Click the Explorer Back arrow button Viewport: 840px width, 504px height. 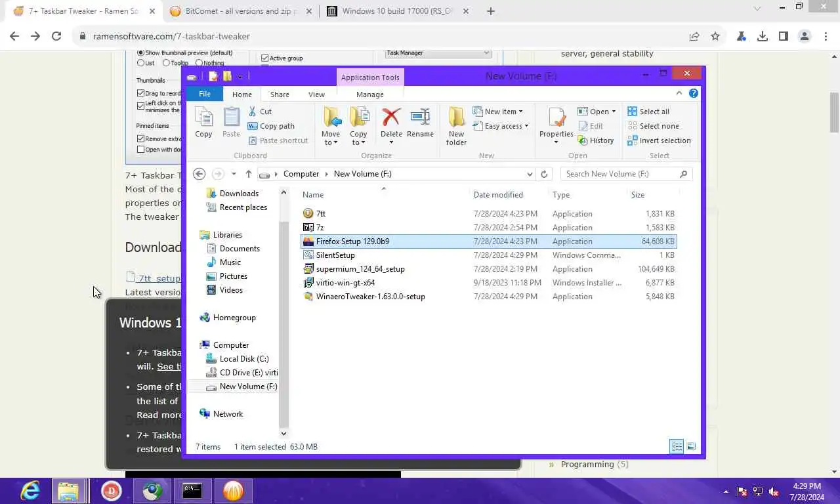pos(199,174)
